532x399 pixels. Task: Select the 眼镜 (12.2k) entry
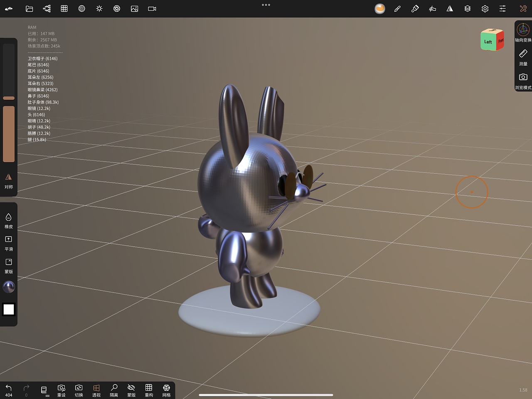coord(39,108)
